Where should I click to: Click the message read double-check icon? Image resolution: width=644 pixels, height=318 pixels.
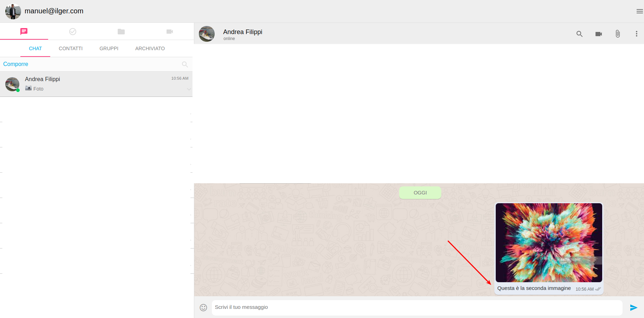598,289
